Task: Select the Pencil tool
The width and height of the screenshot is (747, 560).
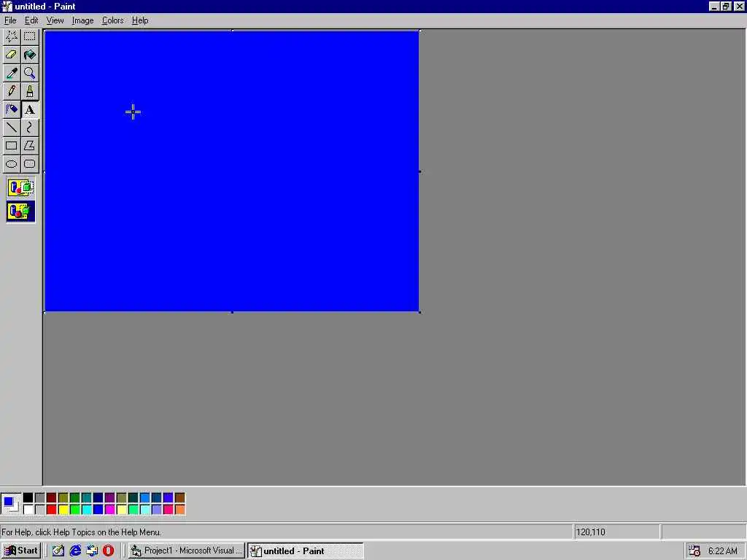Action: pyautogui.click(x=12, y=91)
